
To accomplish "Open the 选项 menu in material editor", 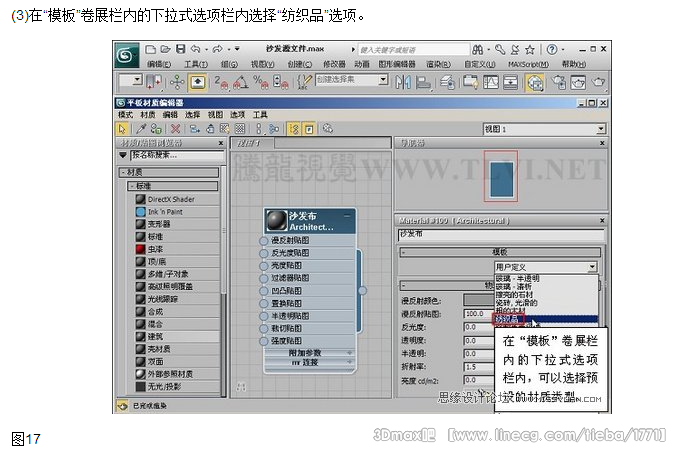I will (237, 115).
